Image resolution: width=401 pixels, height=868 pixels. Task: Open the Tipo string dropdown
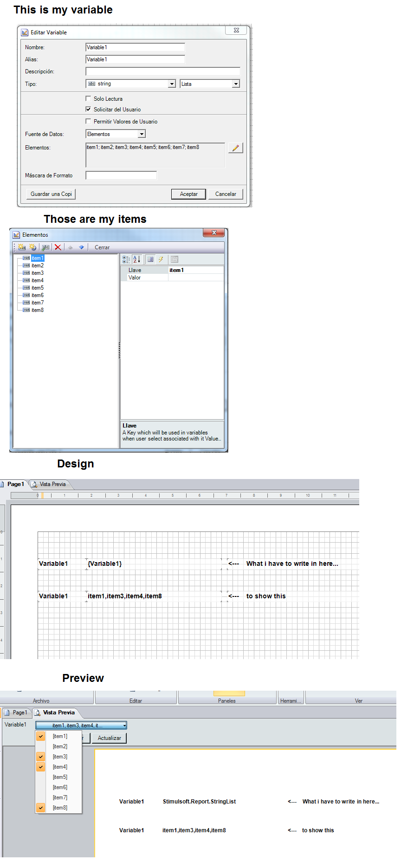click(x=172, y=84)
